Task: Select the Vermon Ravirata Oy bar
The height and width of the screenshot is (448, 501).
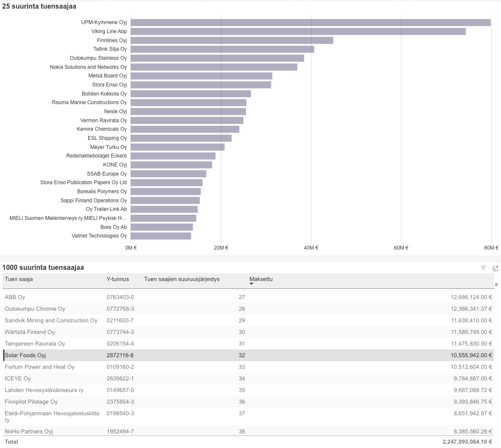Action: coord(187,120)
